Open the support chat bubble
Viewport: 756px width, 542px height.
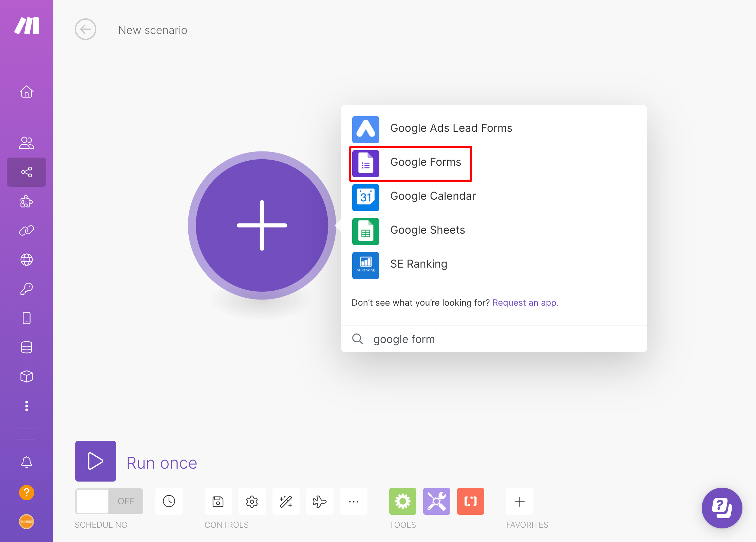coord(722,508)
